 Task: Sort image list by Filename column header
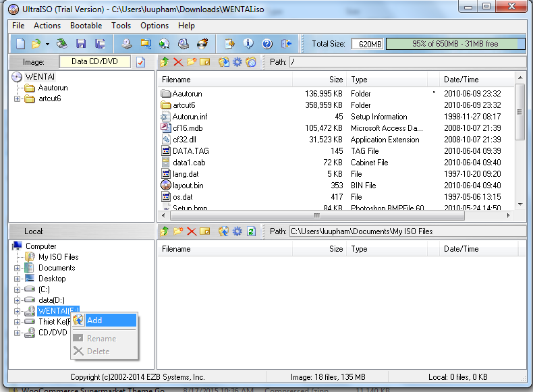tap(225, 80)
